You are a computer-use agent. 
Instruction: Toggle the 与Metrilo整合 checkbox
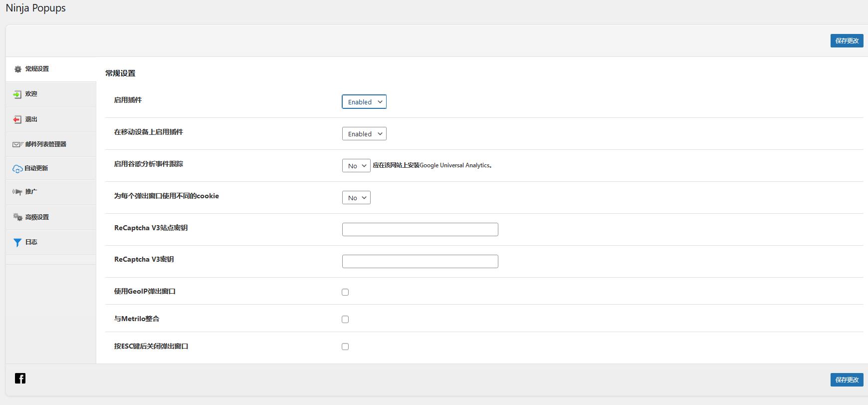point(345,320)
